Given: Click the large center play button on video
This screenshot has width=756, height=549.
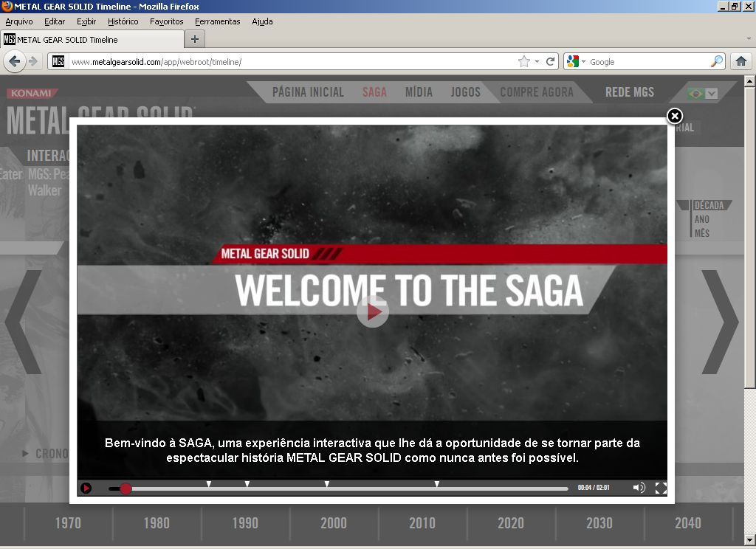Looking at the screenshot, I should (373, 312).
